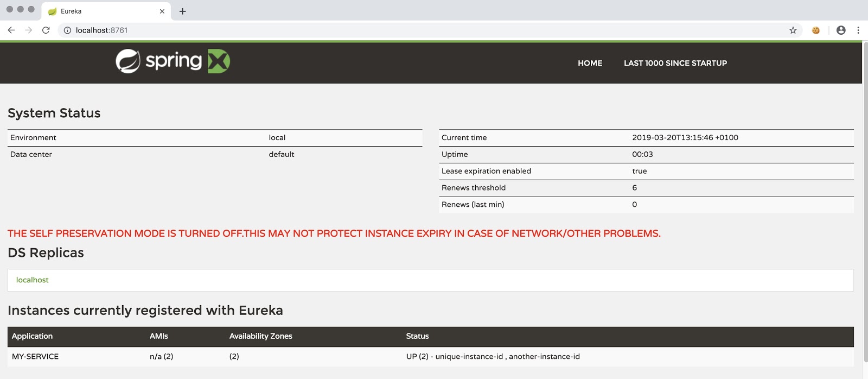Click the 'Environment' row label
The image size is (868, 379).
(x=33, y=138)
